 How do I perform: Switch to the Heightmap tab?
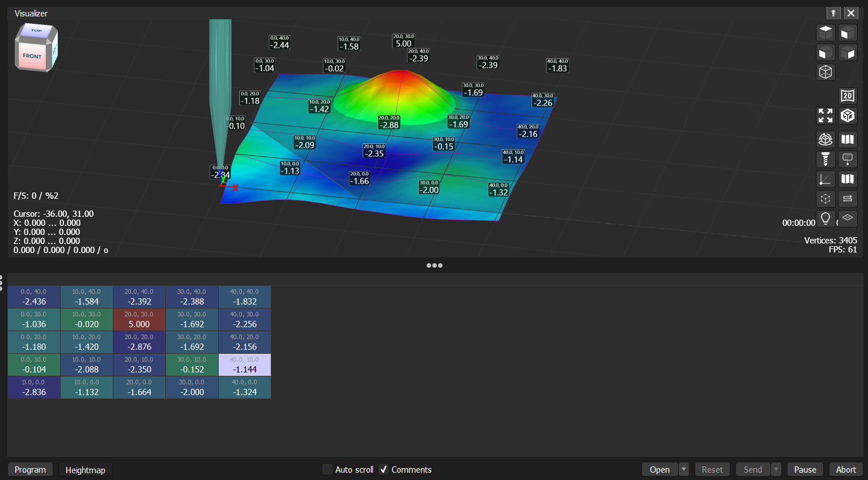[x=85, y=469]
